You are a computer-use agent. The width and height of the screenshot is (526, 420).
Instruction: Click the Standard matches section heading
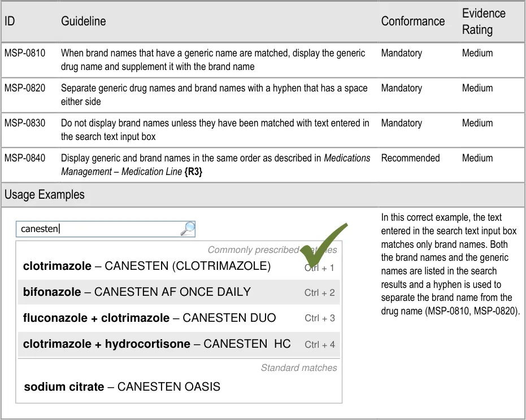pos(298,368)
